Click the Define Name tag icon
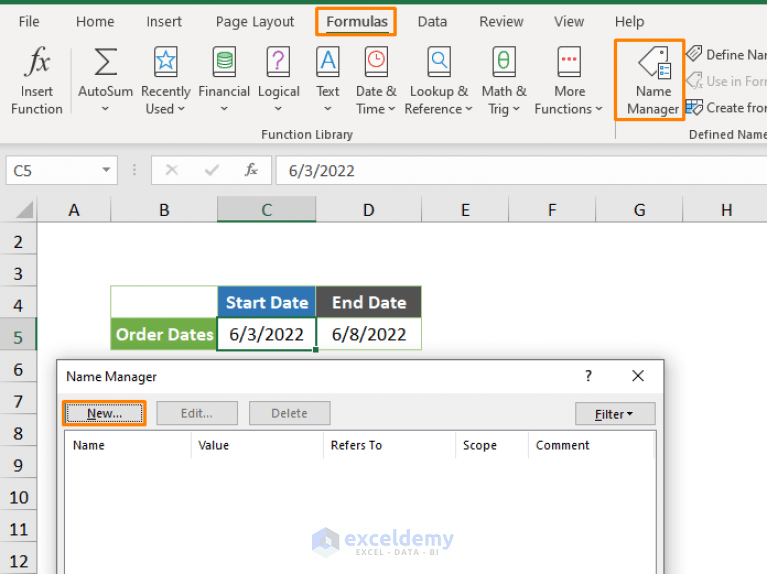Screen dimensions: 767x574 [694, 53]
